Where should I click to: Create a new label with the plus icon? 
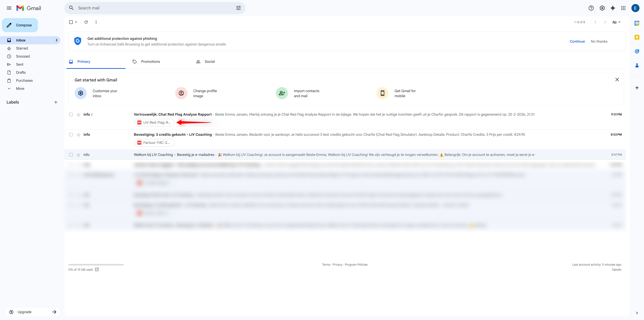click(x=56, y=102)
